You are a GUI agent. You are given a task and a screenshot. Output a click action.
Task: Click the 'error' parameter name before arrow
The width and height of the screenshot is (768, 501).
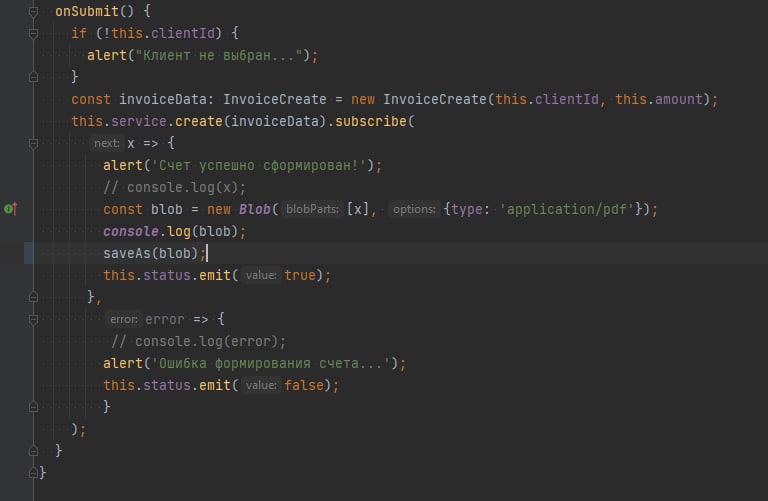click(165, 319)
